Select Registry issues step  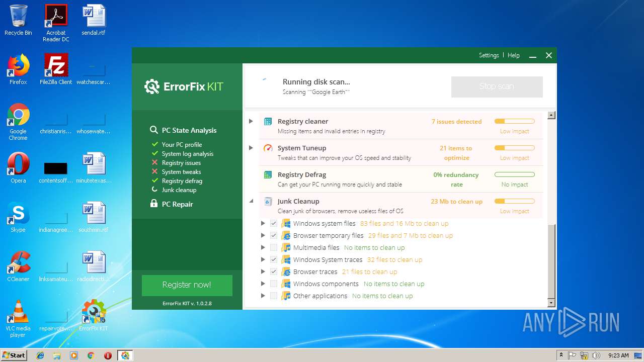coord(181,163)
